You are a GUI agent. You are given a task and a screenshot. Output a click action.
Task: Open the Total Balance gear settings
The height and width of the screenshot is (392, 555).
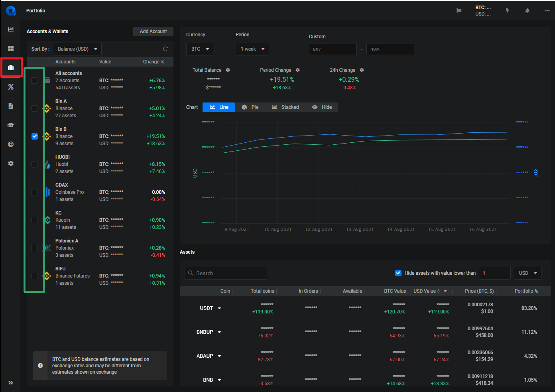pyautogui.click(x=228, y=70)
